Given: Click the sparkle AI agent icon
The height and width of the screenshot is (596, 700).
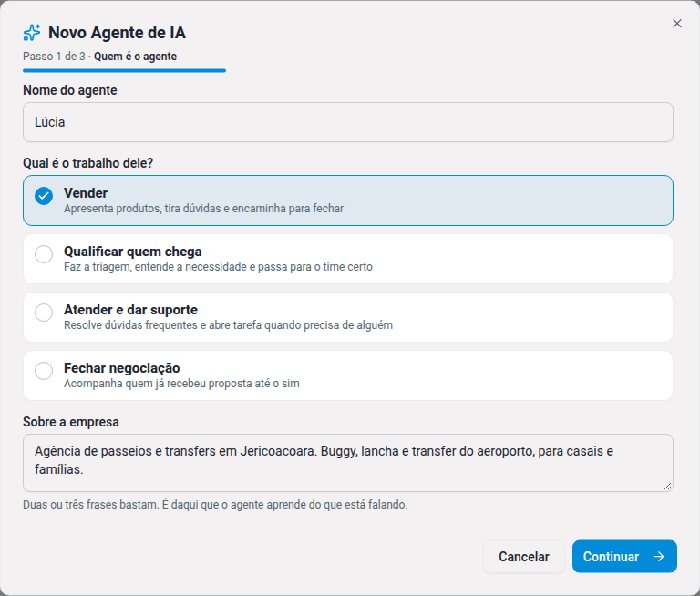Looking at the screenshot, I should click(32, 33).
